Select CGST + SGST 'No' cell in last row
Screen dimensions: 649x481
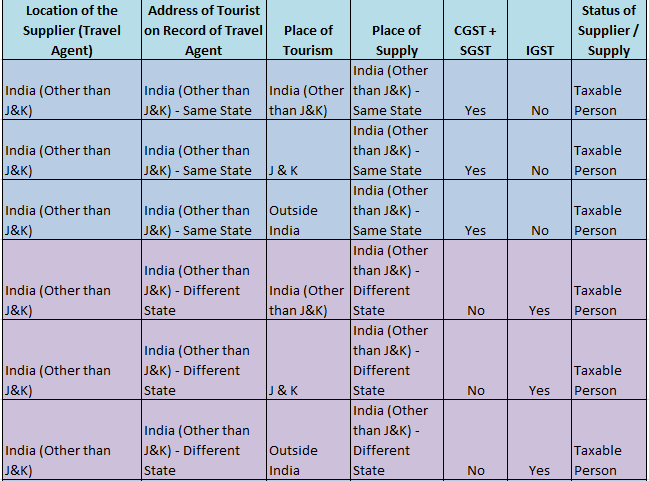pyautogui.click(x=475, y=470)
